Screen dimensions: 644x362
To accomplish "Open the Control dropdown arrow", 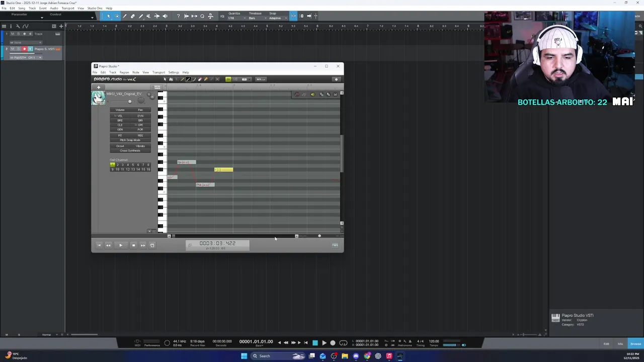I will (x=92, y=18).
